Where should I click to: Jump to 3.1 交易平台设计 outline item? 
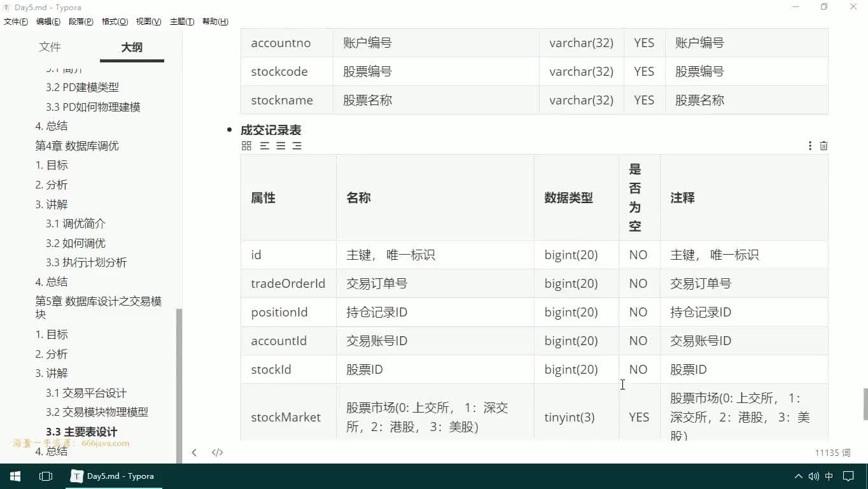click(x=86, y=393)
